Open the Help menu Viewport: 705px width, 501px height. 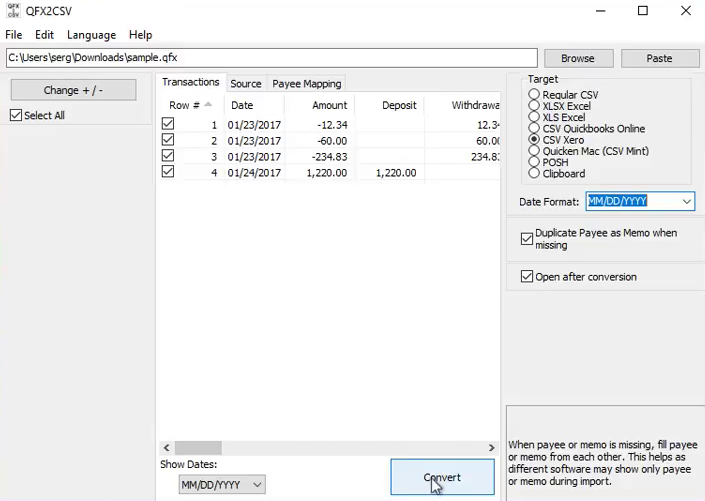click(140, 35)
